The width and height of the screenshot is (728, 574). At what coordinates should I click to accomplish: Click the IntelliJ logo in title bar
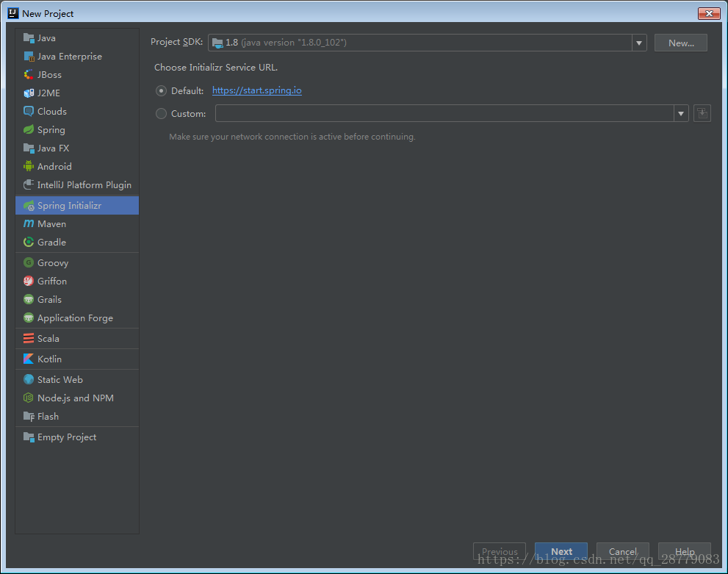tap(13, 13)
